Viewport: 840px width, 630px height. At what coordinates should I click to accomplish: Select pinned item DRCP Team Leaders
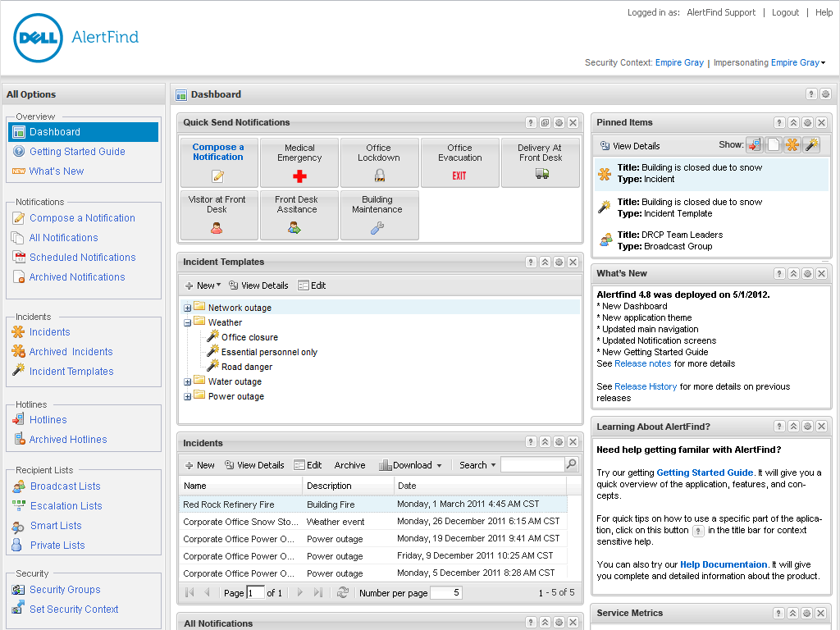(712, 240)
